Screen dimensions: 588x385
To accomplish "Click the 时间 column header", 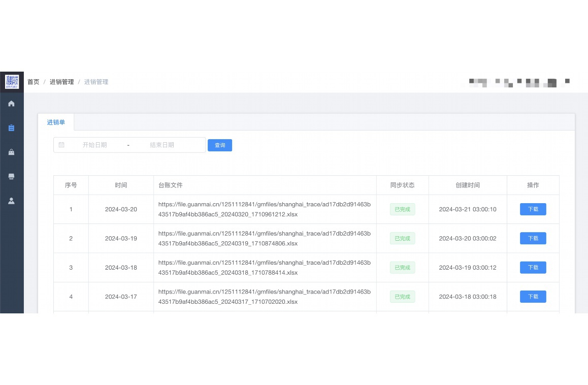I will [x=121, y=185].
